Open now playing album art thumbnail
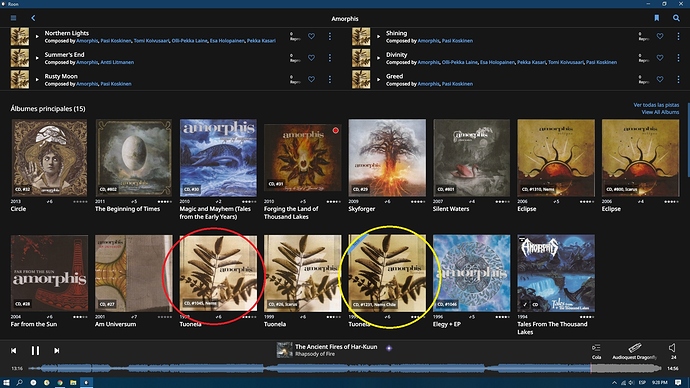 pos(284,350)
